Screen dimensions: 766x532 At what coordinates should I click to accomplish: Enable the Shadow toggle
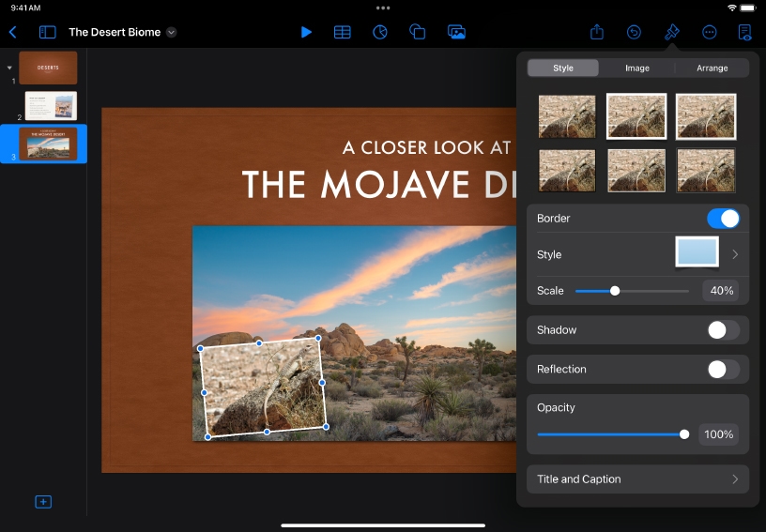pyautogui.click(x=723, y=330)
